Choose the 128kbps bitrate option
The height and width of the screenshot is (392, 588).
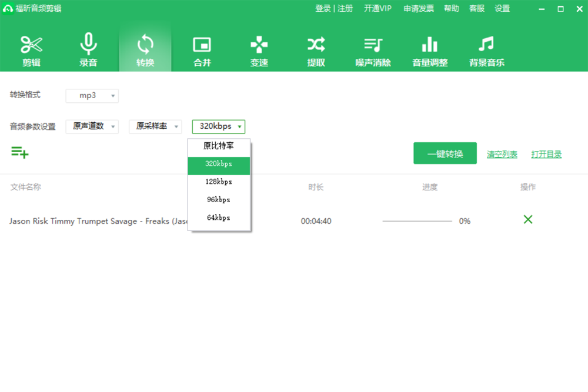pos(219,182)
